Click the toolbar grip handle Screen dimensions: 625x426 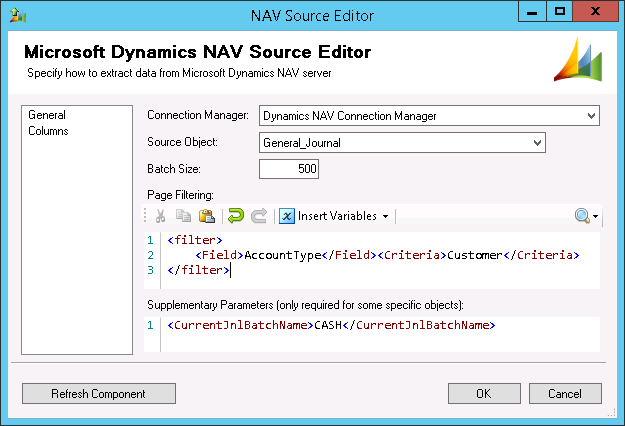(145, 216)
